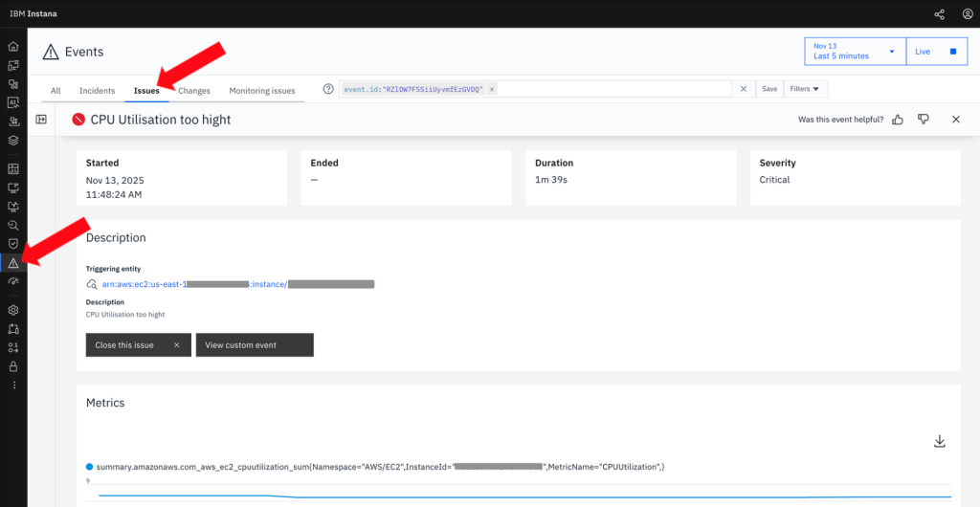Open the Events warning-triangle sidebar icon
The image size is (980, 507).
13,263
